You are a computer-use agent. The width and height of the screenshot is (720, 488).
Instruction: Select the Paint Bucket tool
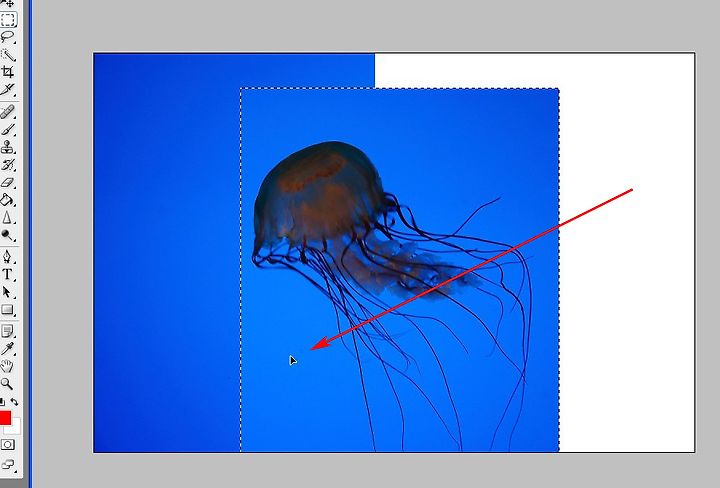[8, 200]
